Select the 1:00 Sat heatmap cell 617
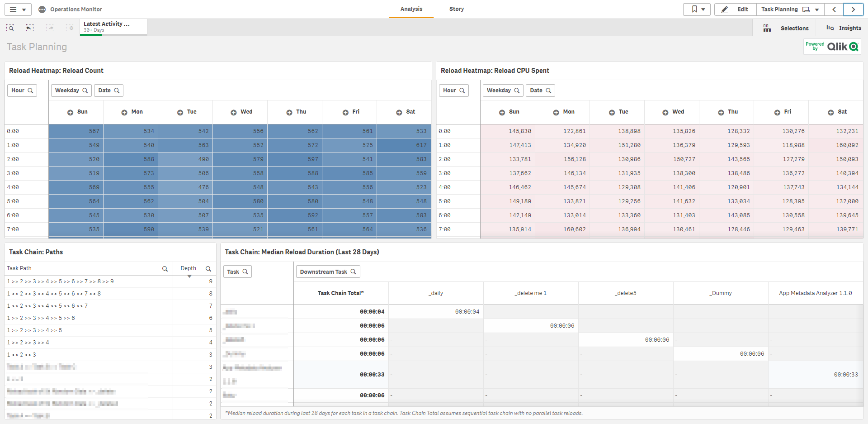 tap(404, 145)
